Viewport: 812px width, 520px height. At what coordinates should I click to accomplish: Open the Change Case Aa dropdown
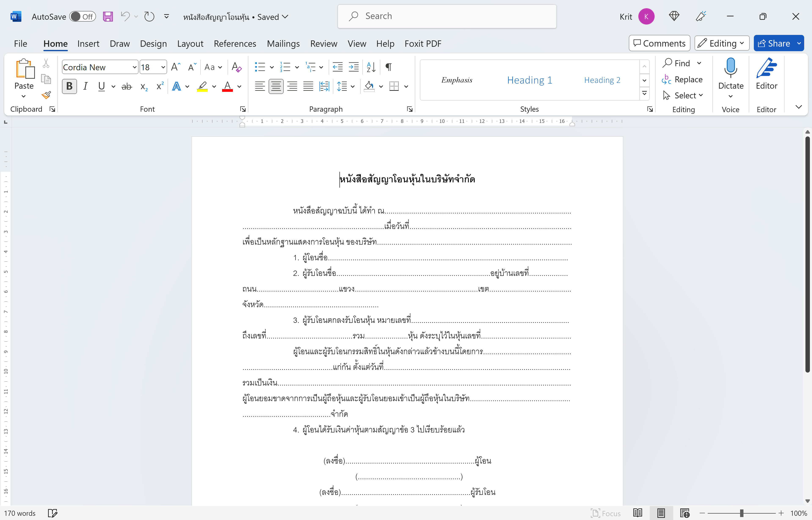(213, 67)
